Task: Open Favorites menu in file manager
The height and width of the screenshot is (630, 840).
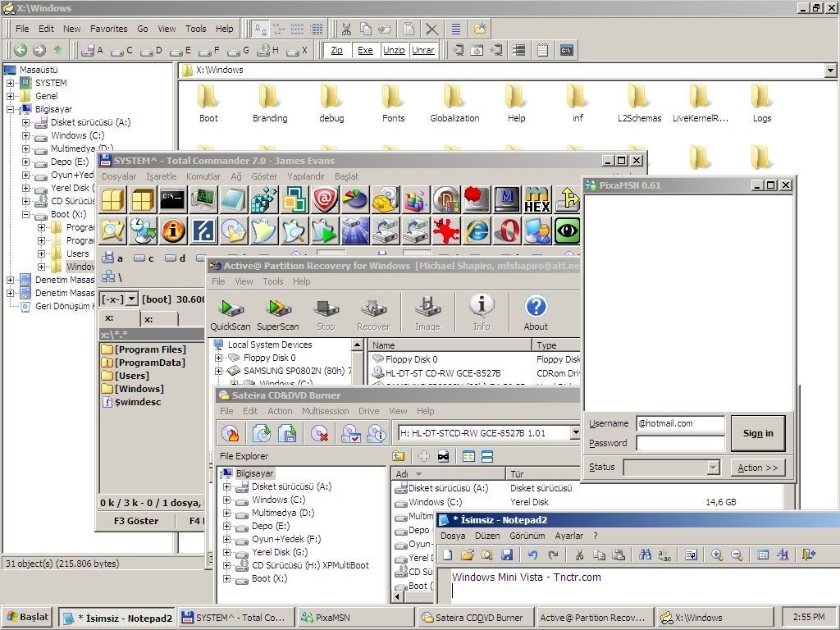Action: pos(109,29)
